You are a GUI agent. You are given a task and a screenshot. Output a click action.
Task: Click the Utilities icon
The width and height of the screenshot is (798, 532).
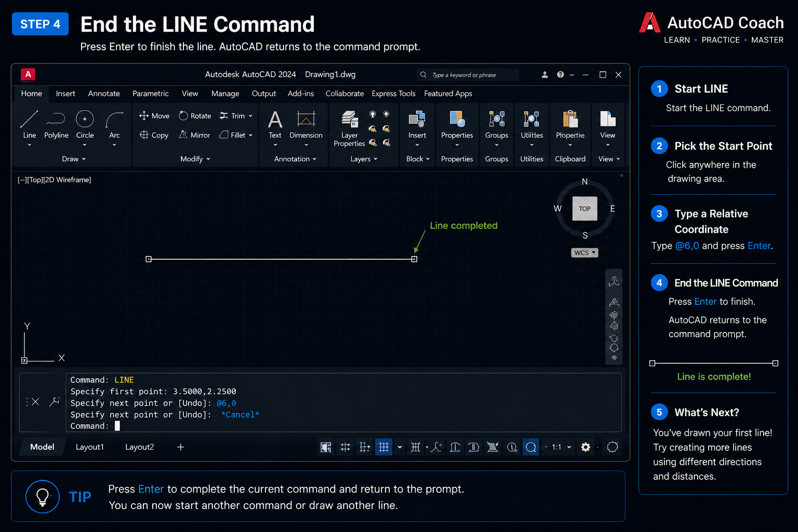531,119
